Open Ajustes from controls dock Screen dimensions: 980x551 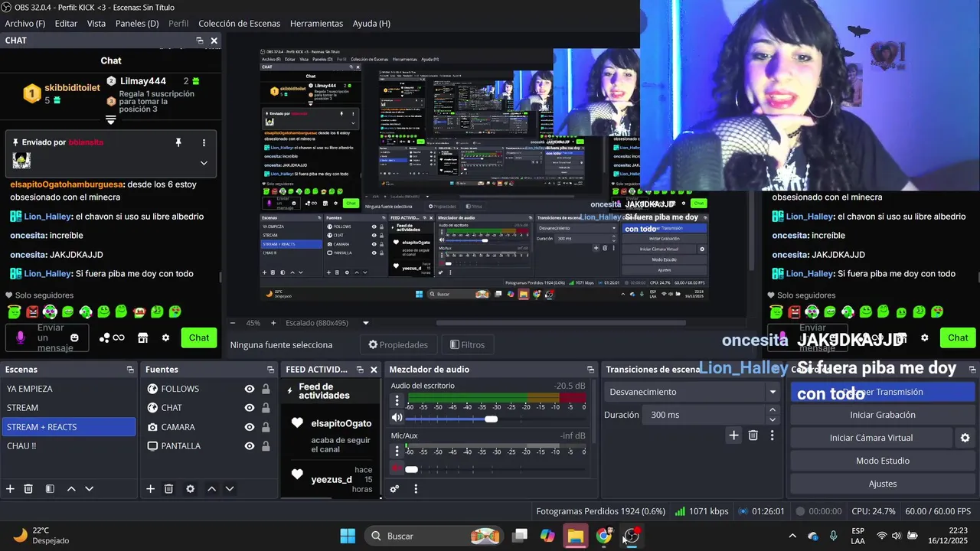click(883, 484)
